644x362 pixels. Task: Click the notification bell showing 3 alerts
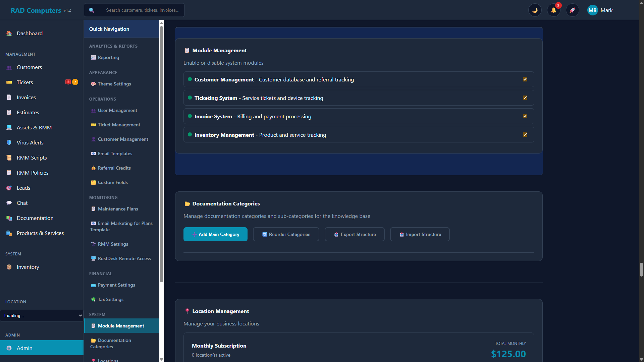(554, 10)
